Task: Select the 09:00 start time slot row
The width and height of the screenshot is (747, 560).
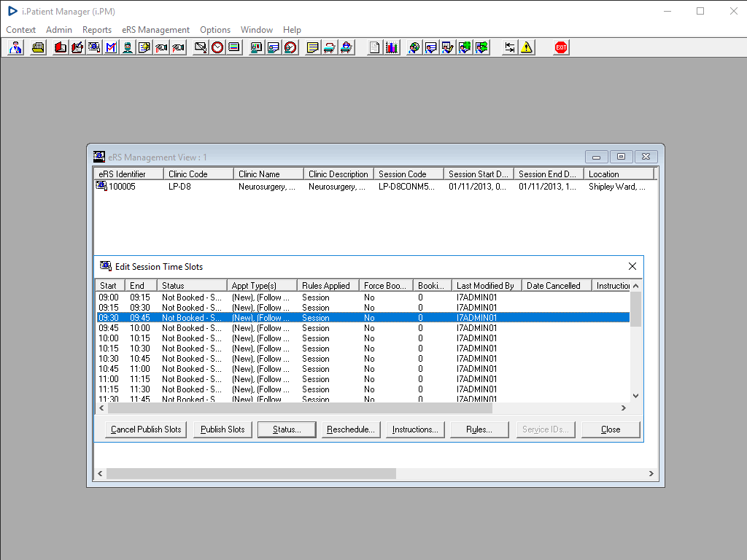Action: [x=363, y=297]
